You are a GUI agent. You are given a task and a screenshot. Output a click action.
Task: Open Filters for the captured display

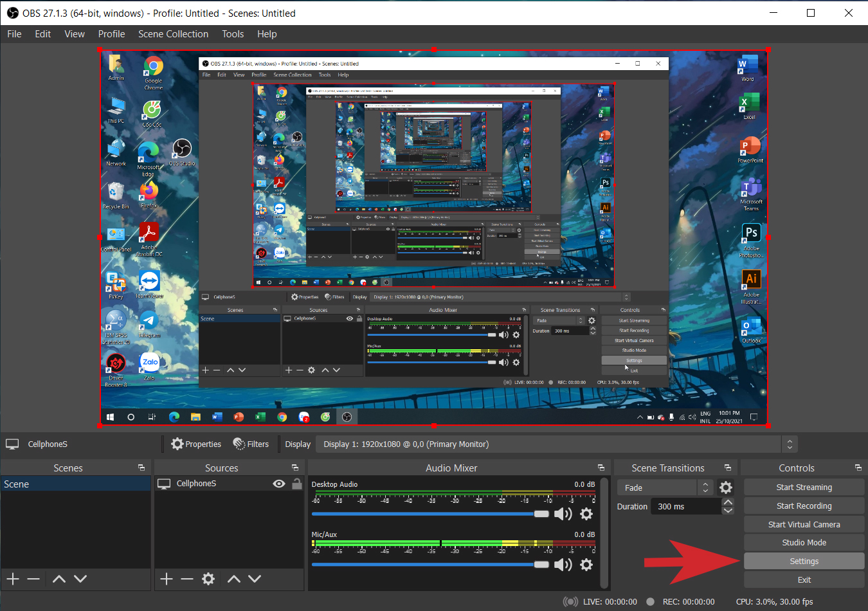coord(251,444)
